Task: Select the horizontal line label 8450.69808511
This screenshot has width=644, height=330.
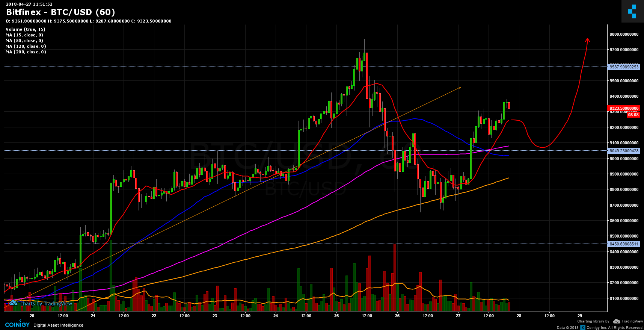Action: [x=624, y=244]
